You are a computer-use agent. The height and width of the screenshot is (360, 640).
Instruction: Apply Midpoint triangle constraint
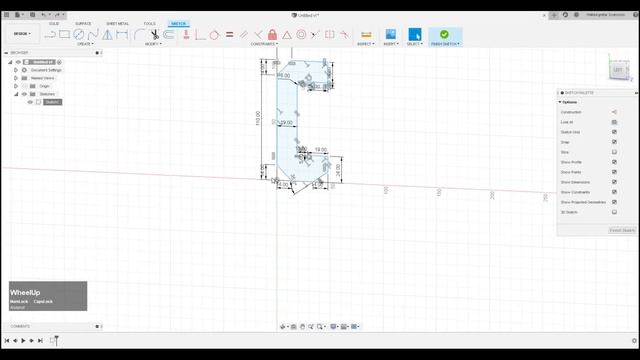(287, 35)
